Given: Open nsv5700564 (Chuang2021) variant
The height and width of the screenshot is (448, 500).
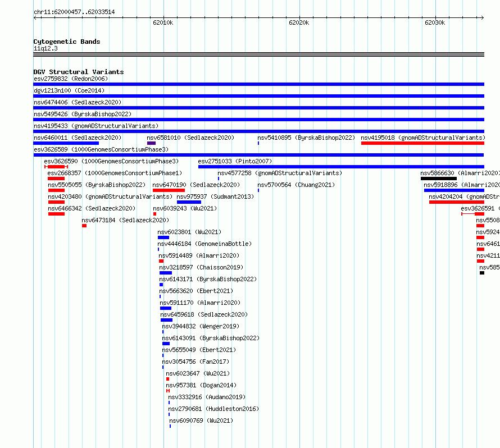Looking at the screenshot, I should coord(296,185).
